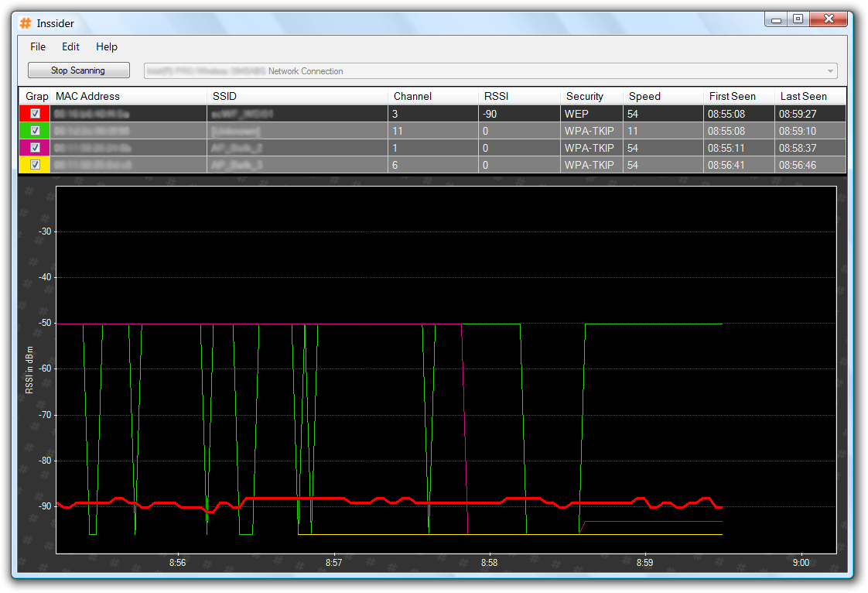Sort by the SSID column header

click(297, 97)
